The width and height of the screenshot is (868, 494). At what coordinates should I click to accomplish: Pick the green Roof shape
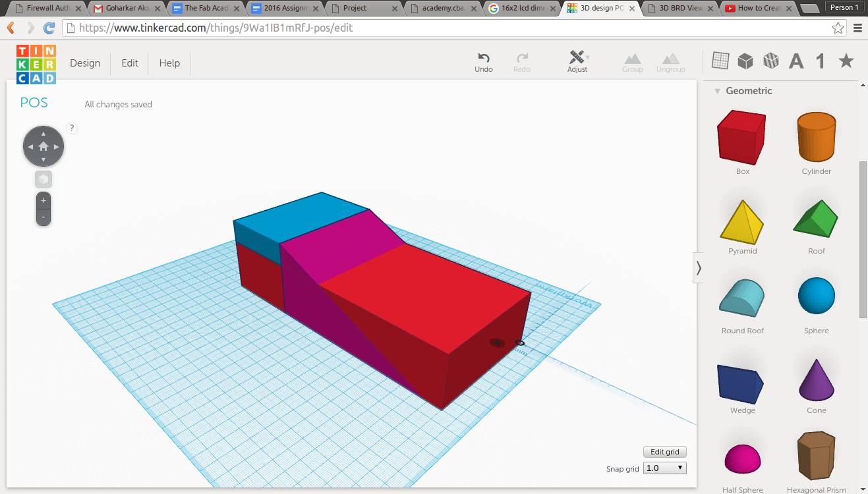(x=816, y=218)
